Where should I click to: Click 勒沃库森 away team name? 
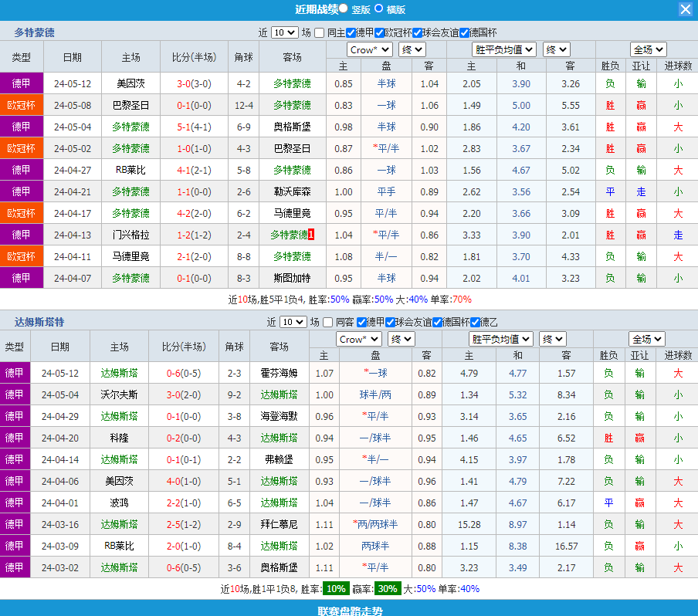click(x=292, y=192)
